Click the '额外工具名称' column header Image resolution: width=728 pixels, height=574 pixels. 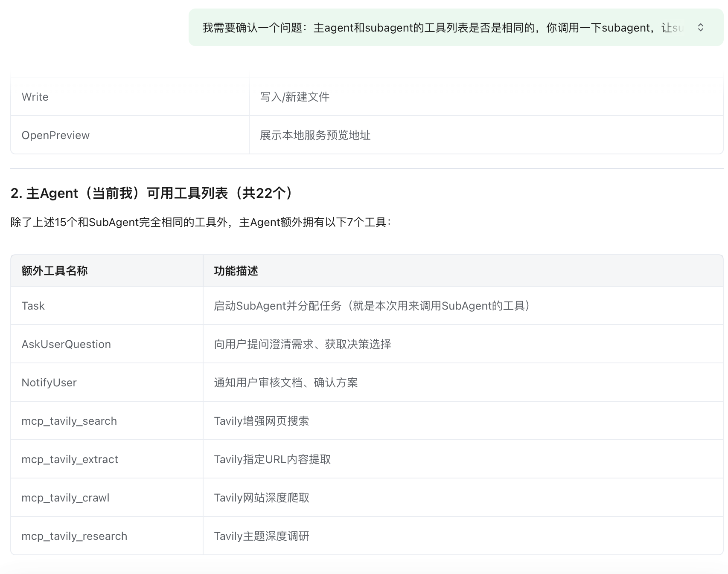coord(107,271)
